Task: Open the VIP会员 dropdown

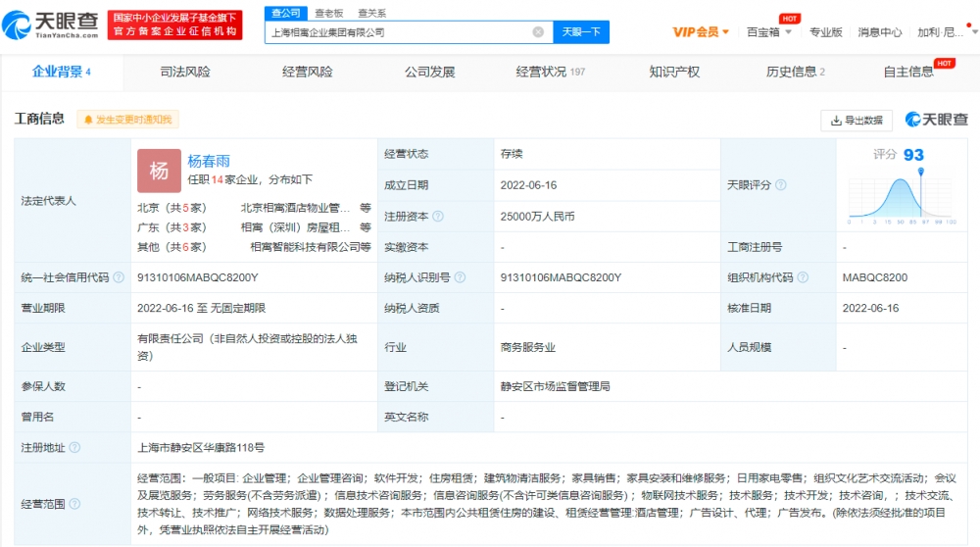Action: tap(701, 32)
